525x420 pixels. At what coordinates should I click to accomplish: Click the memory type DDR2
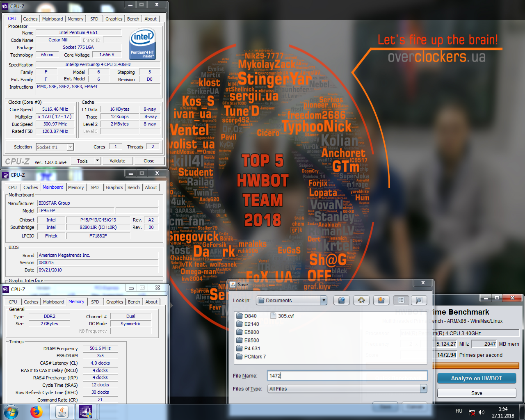50,316
